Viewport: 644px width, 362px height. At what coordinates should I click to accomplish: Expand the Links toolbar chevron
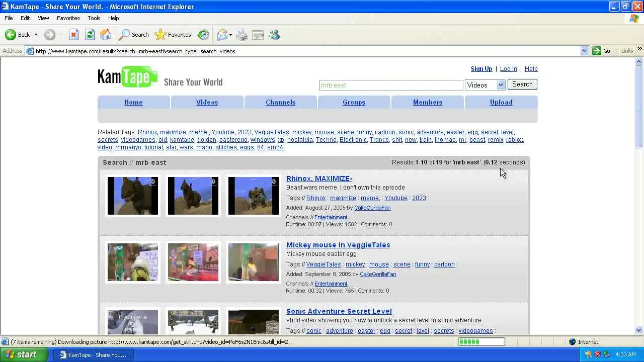(x=639, y=49)
